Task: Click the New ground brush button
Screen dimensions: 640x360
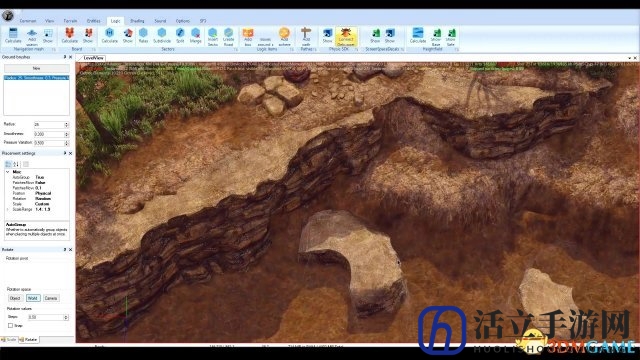Action: [36, 68]
